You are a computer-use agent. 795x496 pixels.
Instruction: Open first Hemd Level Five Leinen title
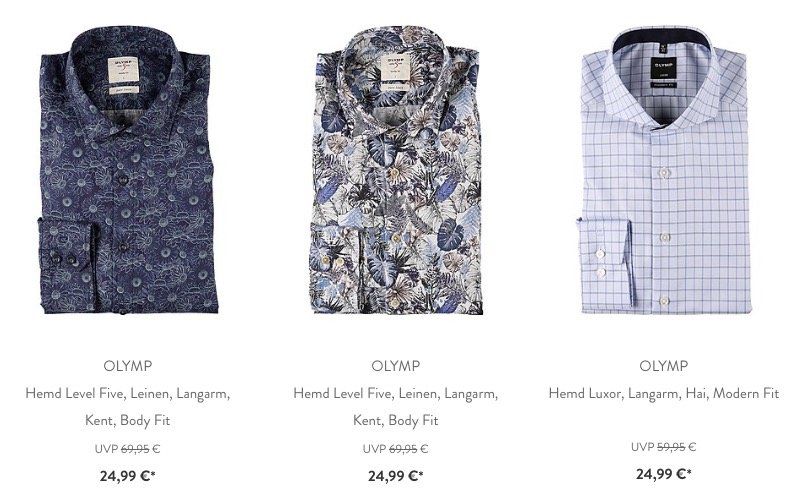[128, 407]
